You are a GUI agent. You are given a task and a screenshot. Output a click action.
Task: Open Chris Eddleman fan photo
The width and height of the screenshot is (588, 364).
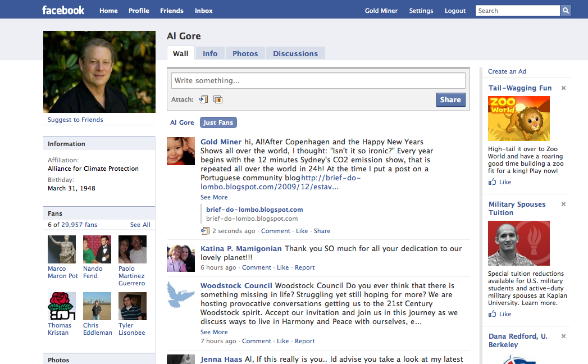click(x=97, y=306)
